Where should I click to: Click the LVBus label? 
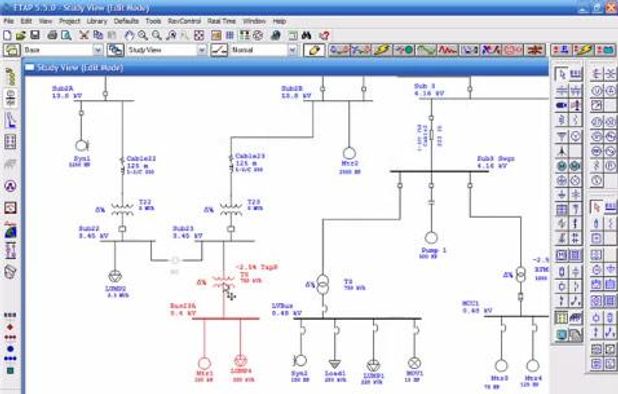pos(282,306)
